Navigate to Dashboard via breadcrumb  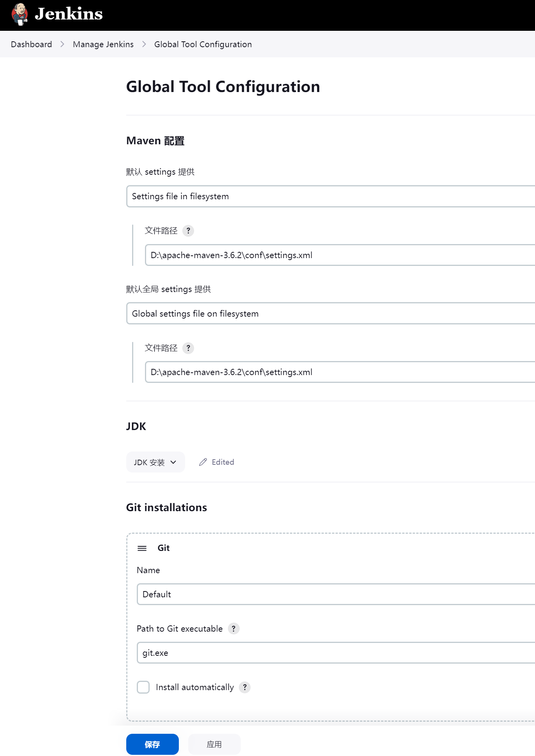[32, 44]
